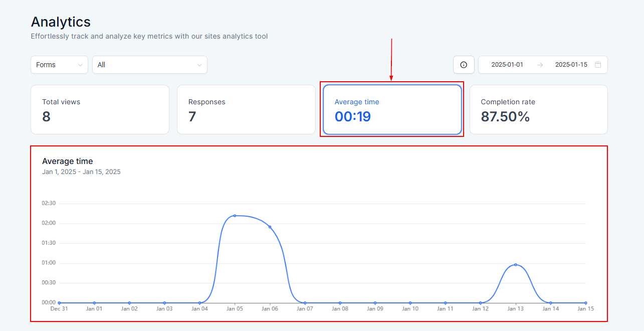This screenshot has width=644, height=331.
Task: Click the 02:00 y-axis label
Action: [x=49, y=223]
